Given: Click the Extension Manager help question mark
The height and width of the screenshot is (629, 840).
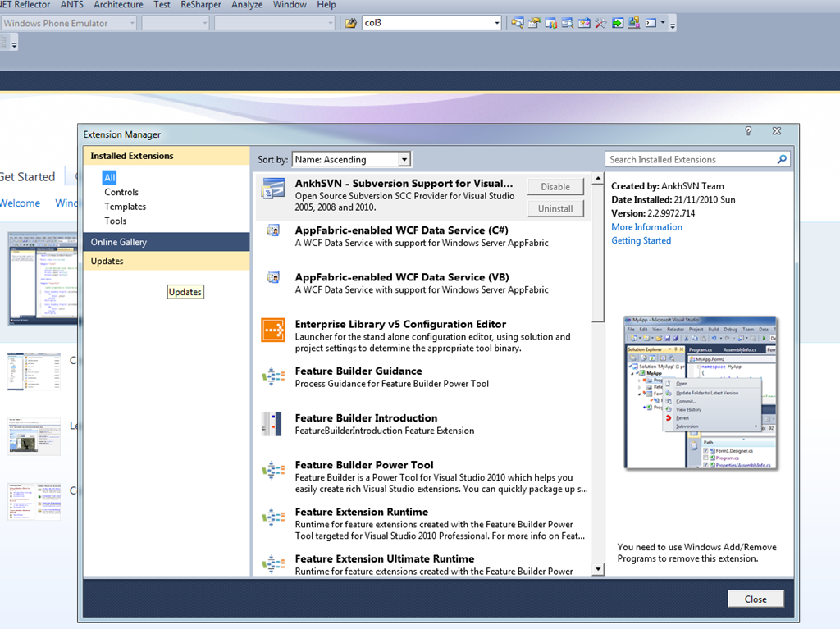Looking at the screenshot, I should (x=748, y=131).
